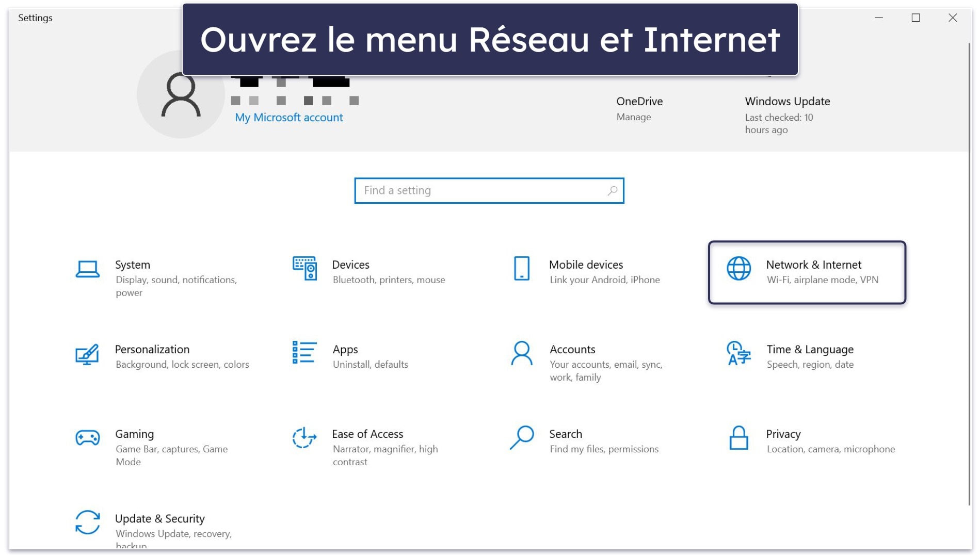
Task: Open the Apps list icon
Action: [304, 353]
